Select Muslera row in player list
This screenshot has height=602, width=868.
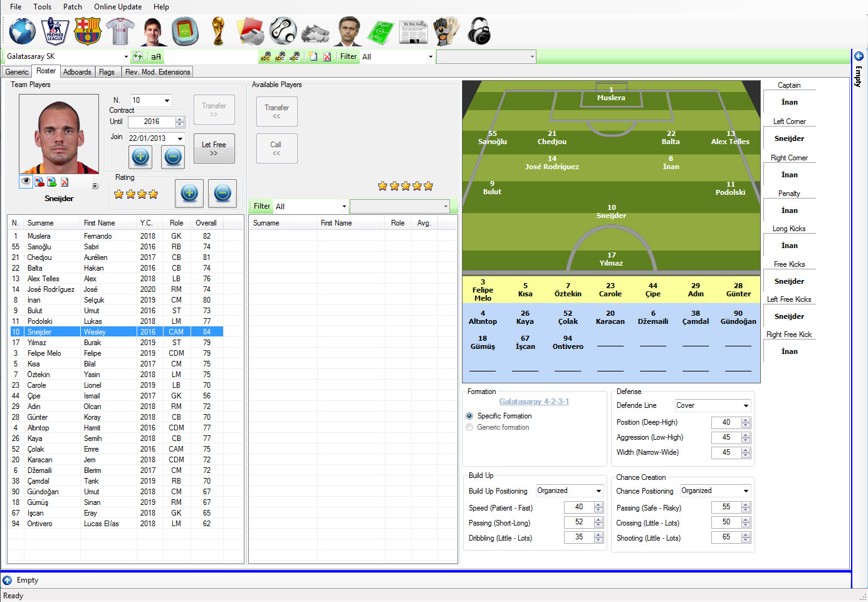(115, 236)
